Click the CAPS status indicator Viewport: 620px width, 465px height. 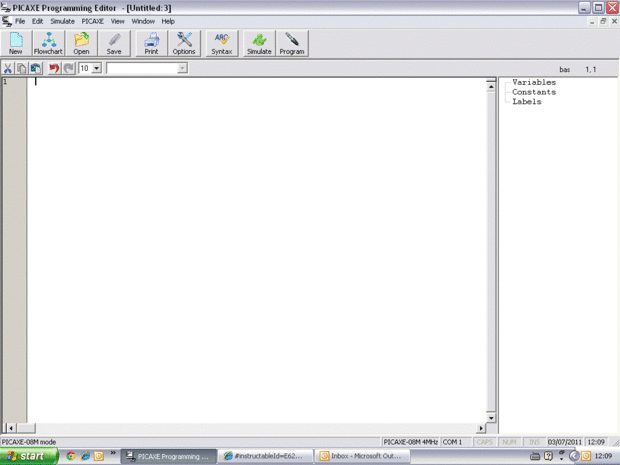484,442
